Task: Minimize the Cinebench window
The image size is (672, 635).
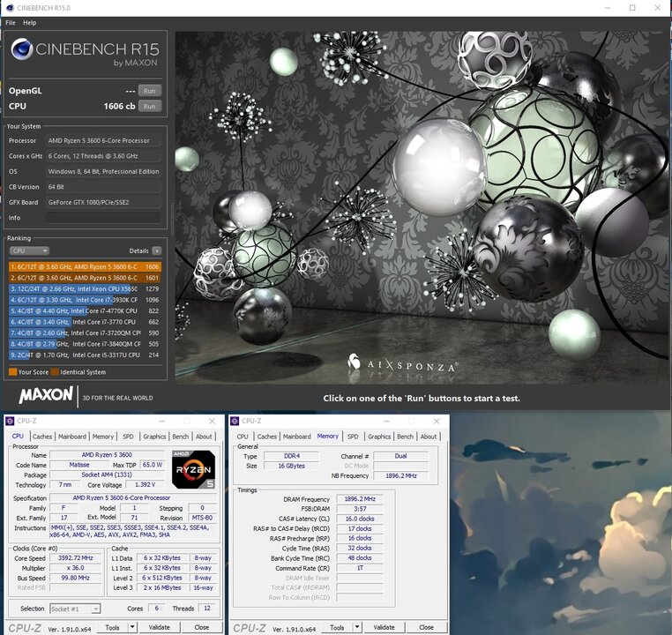Action: (x=607, y=8)
